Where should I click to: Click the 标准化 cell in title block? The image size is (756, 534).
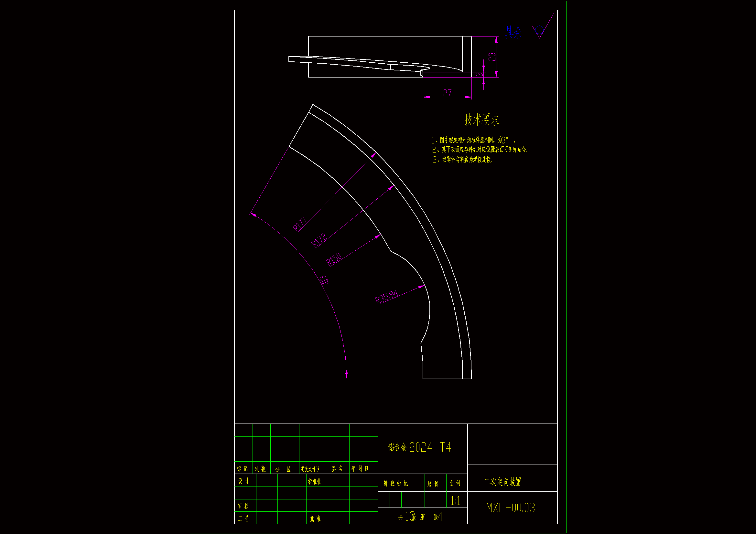click(314, 482)
